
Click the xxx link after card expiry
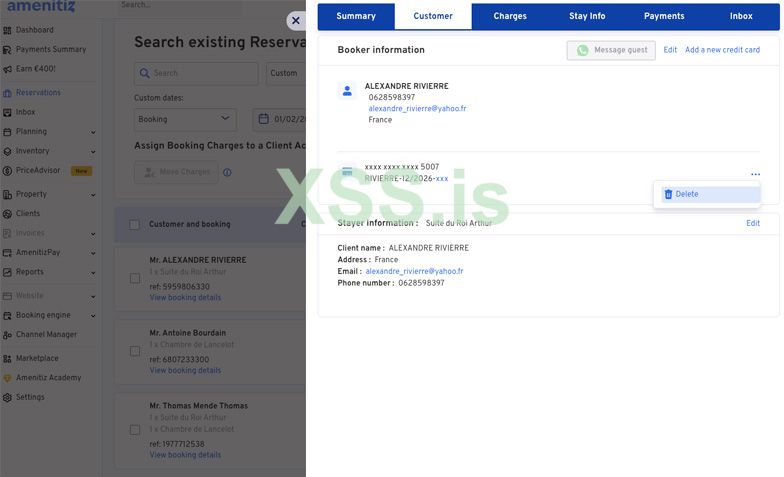[x=442, y=178]
